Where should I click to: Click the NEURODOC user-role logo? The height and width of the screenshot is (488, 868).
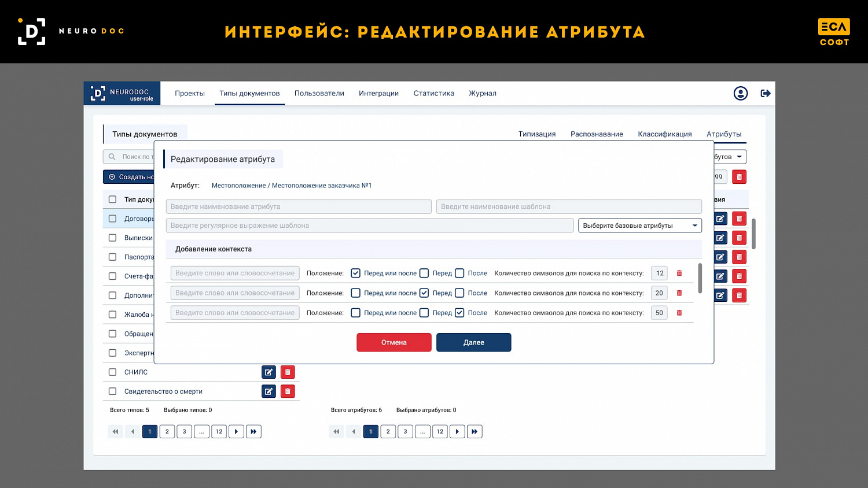click(x=122, y=94)
